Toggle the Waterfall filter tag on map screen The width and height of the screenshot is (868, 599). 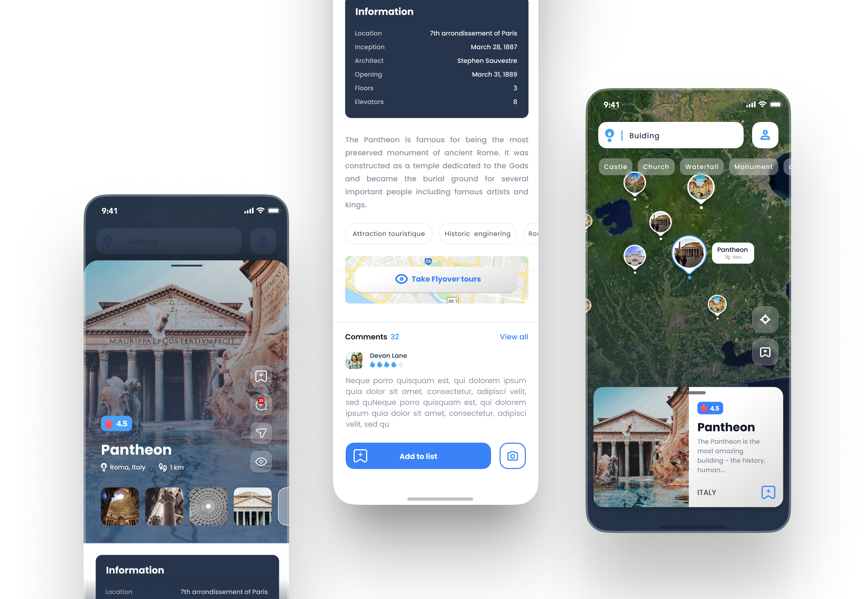[x=702, y=166]
